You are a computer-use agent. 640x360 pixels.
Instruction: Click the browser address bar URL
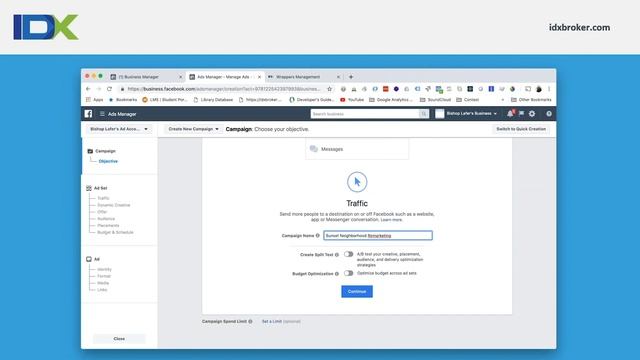click(x=224, y=89)
